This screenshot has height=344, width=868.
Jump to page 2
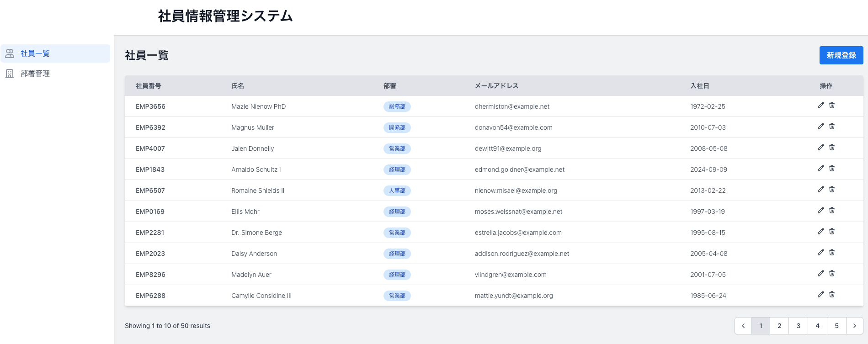(780, 326)
